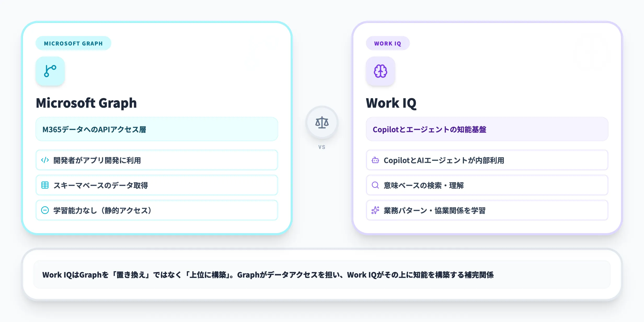Toggle the 業務パターン・協業関係を学習 row
This screenshot has width=644, height=322.
487,210
